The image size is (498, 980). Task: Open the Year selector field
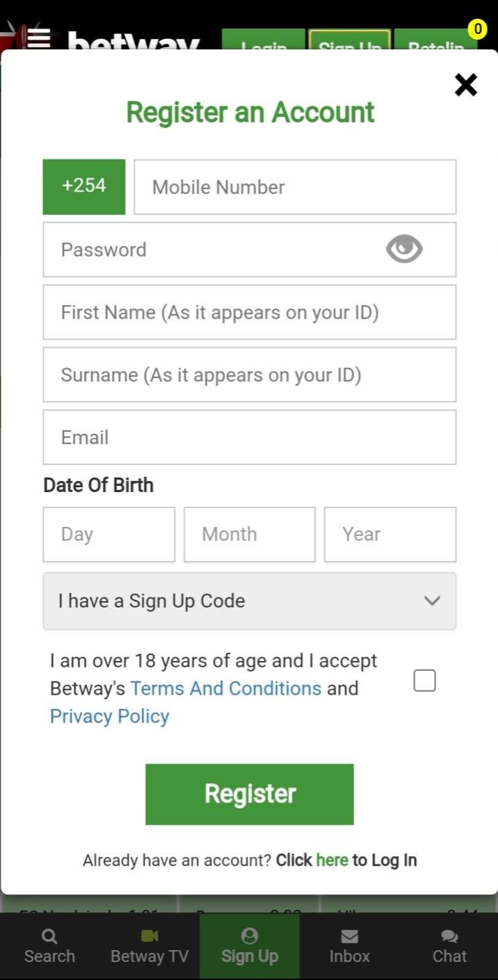click(x=389, y=534)
